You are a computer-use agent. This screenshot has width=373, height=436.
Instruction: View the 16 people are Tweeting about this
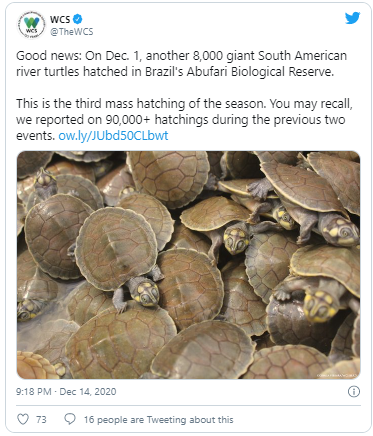[158, 419]
